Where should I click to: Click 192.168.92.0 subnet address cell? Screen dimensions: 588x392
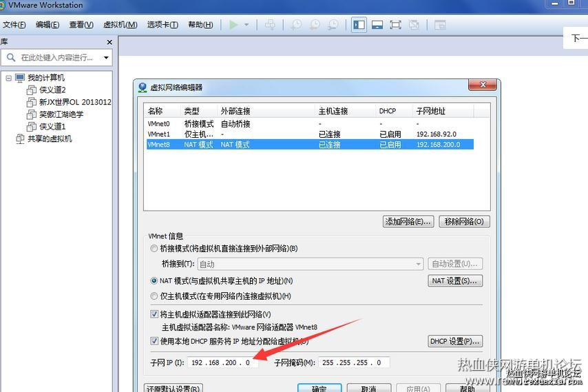pos(437,134)
